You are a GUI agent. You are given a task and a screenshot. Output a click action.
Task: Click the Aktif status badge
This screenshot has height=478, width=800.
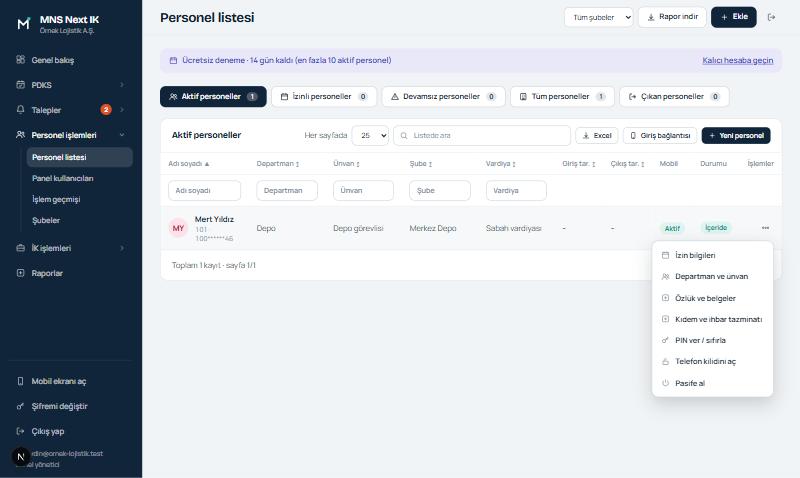672,229
